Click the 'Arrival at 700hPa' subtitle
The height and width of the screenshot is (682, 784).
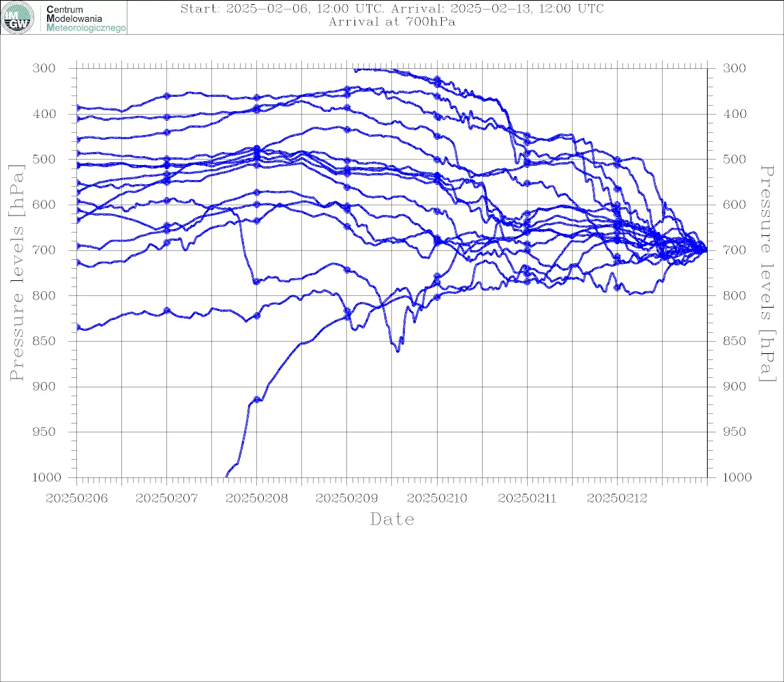(x=392, y=22)
